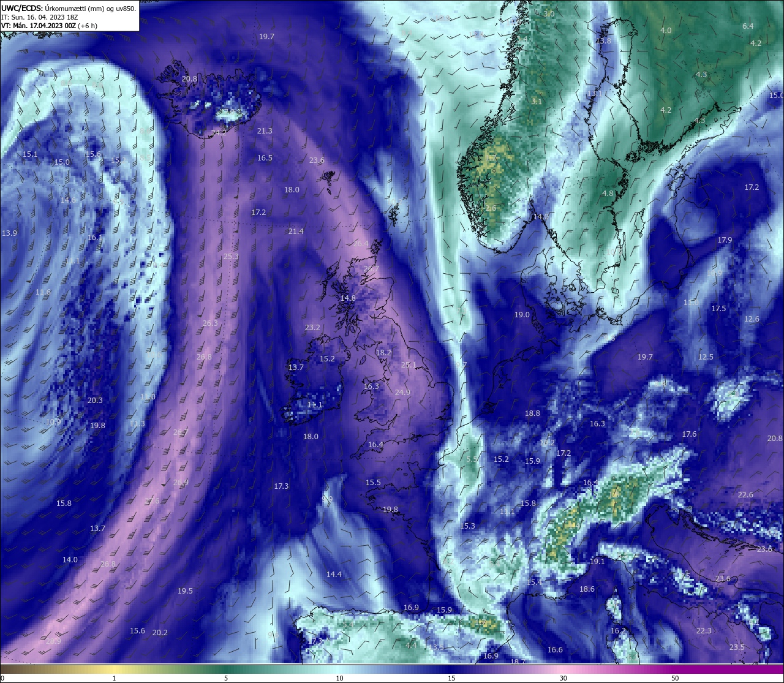Click the 4.8 value over Sweden

point(608,194)
